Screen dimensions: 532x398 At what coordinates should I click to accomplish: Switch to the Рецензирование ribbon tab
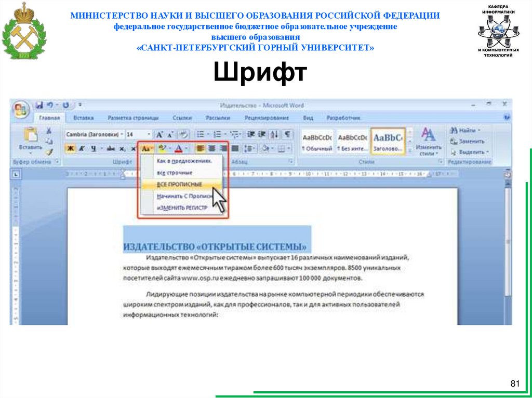click(267, 118)
